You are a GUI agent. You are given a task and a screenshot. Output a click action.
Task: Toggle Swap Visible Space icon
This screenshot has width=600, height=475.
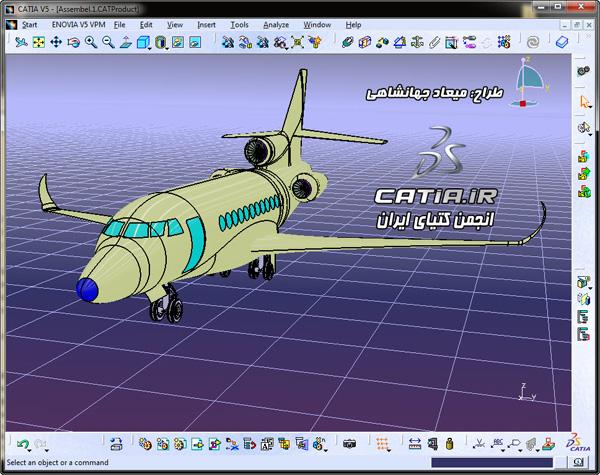click(195, 42)
